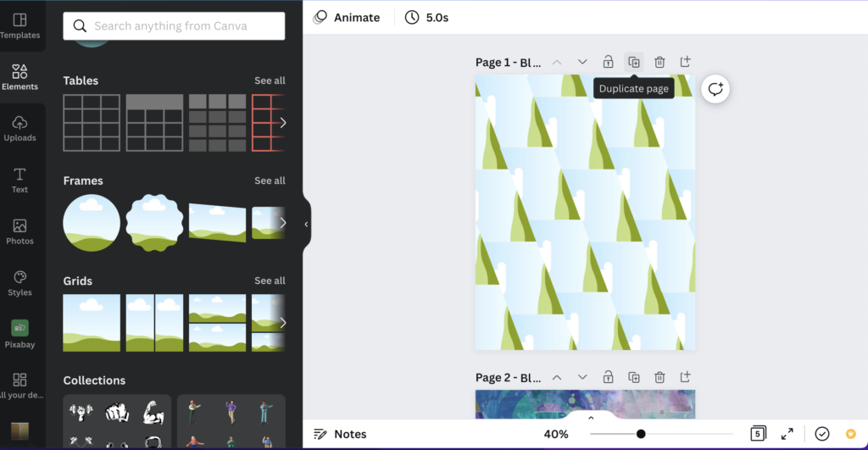
Task: Open the Animate options
Action: coord(347,17)
